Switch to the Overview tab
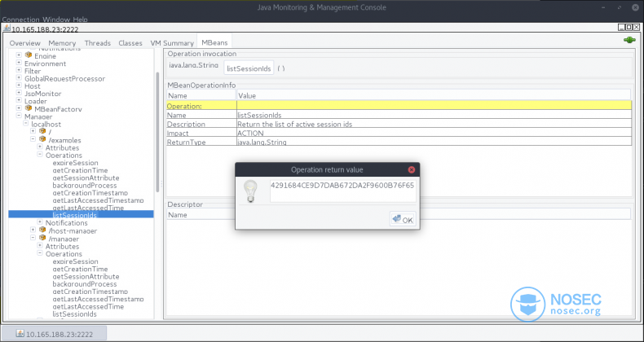Screen dimensions: 644x342 pyautogui.click(x=25, y=43)
